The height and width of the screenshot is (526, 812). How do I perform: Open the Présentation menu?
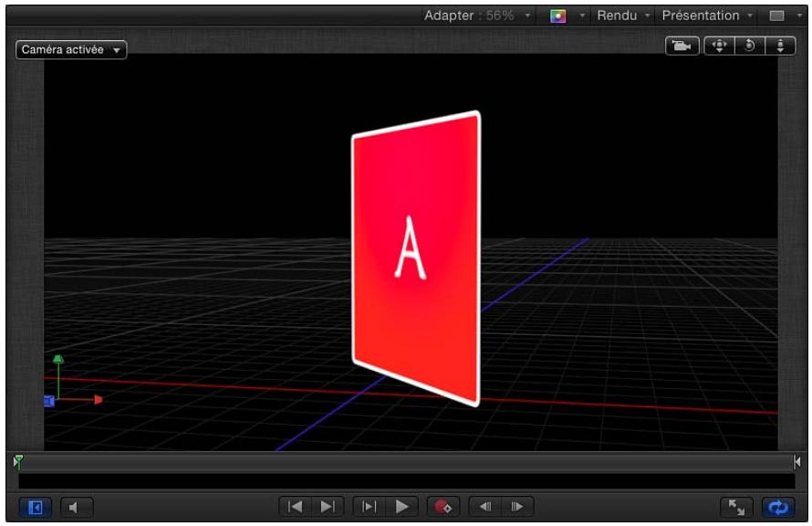[707, 16]
